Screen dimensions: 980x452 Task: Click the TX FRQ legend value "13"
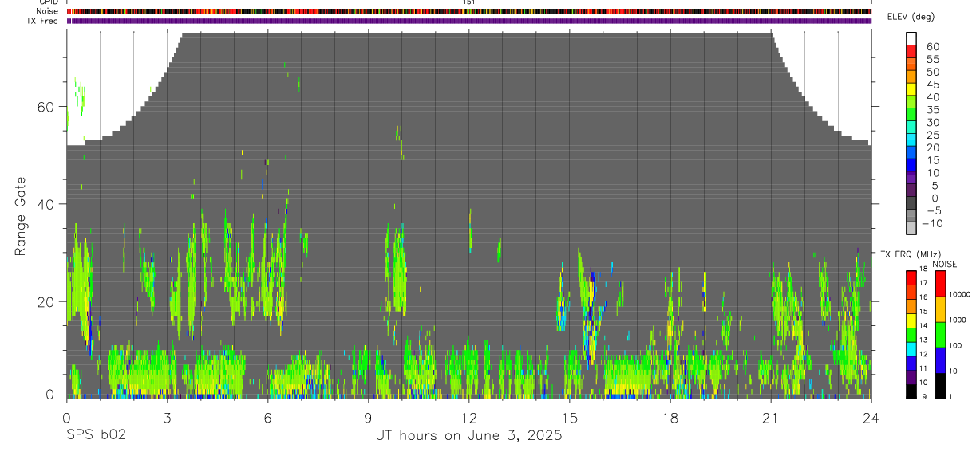coord(923,340)
